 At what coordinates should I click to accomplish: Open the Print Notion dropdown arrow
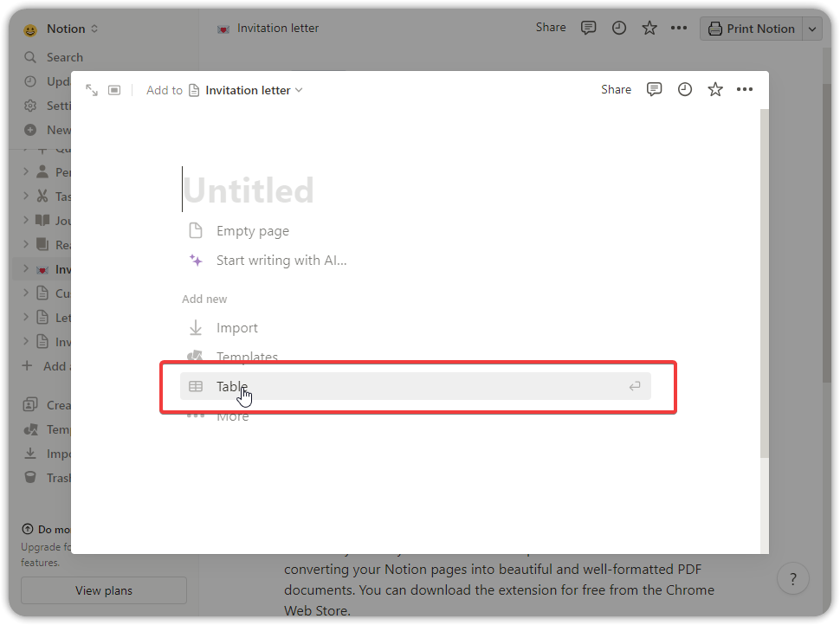[x=812, y=29]
